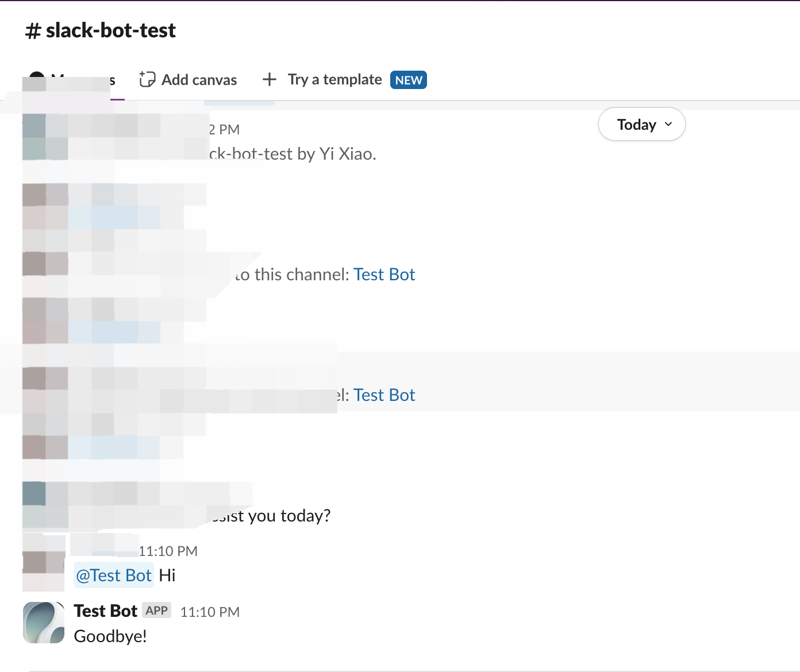The height and width of the screenshot is (672, 800).
Task: Click the 11:10 PM timestamp beside Test Bot
Action: point(210,612)
